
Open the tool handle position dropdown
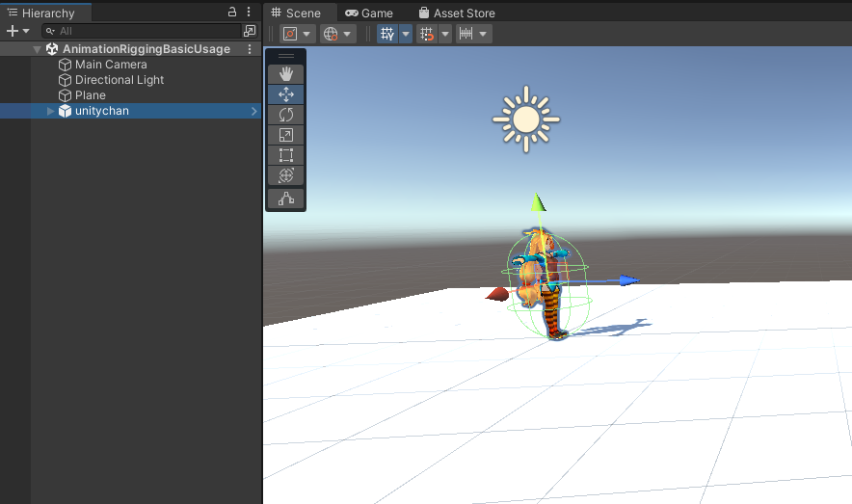[297, 34]
